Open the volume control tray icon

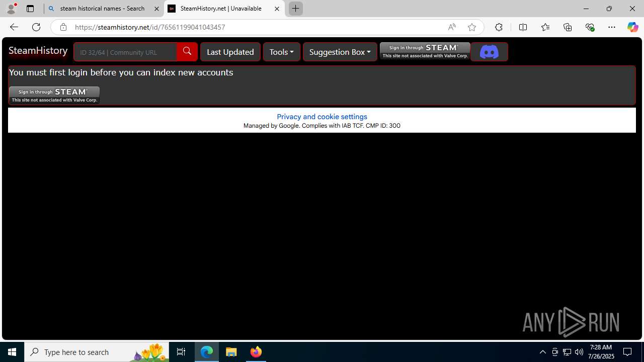tap(579, 352)
